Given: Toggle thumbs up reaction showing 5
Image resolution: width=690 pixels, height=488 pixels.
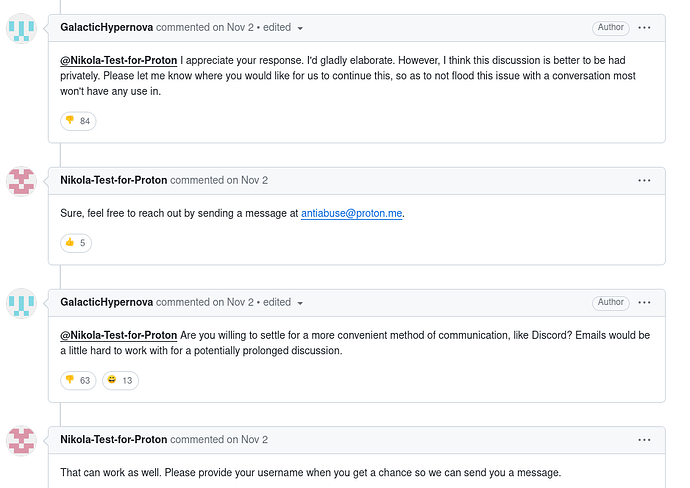Looking at the screenshot, I should 78,243.
